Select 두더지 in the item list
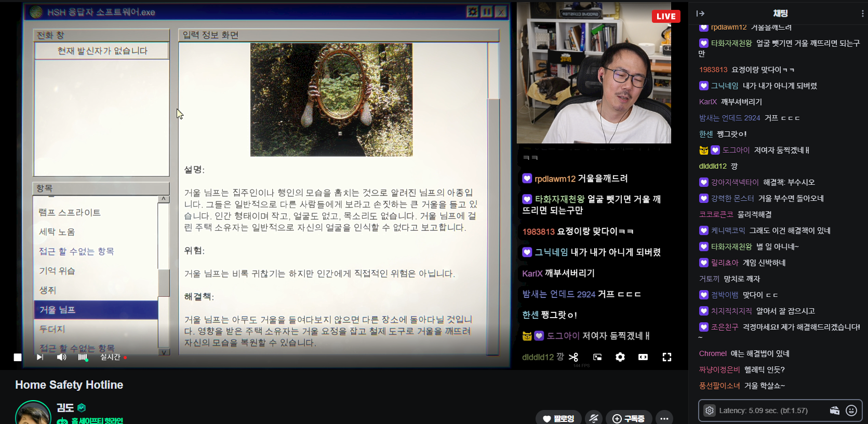This screenshot has width=868, height=424. coord(52,329)
